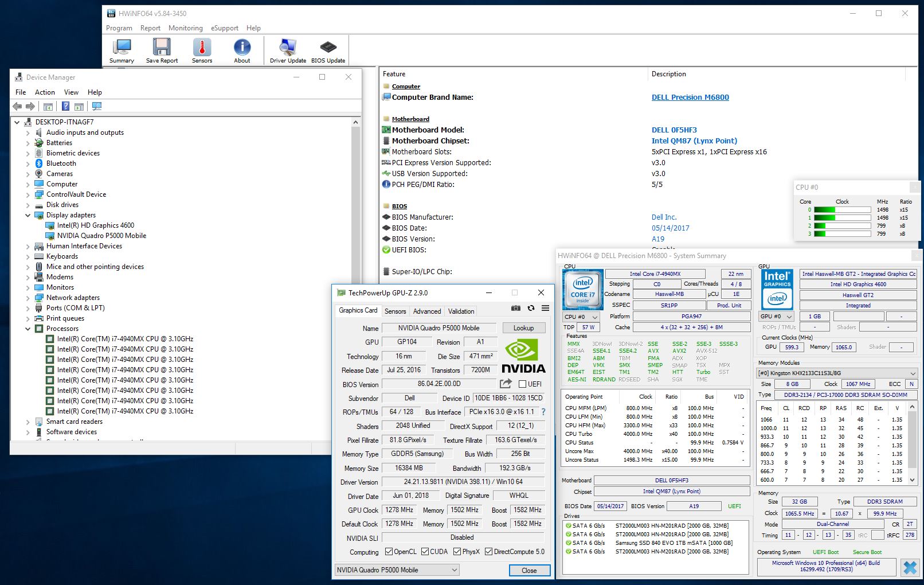Click Core 3 clock bar in CPU #0 panel
Image resolution: width=924 pixels, height=585 pixels.
click(843, 234)
